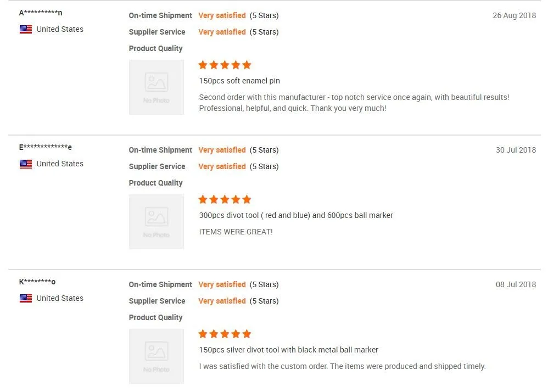Screen dimensions: 548x392
Task: Click reviewer name E*************e
Action: (46, 147)
